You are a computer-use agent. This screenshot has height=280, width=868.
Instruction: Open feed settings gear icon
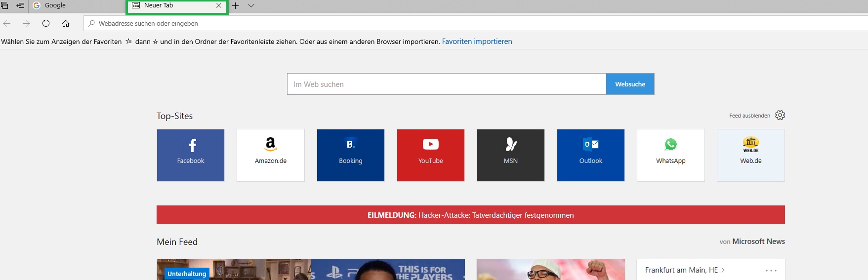click(780, 115)
